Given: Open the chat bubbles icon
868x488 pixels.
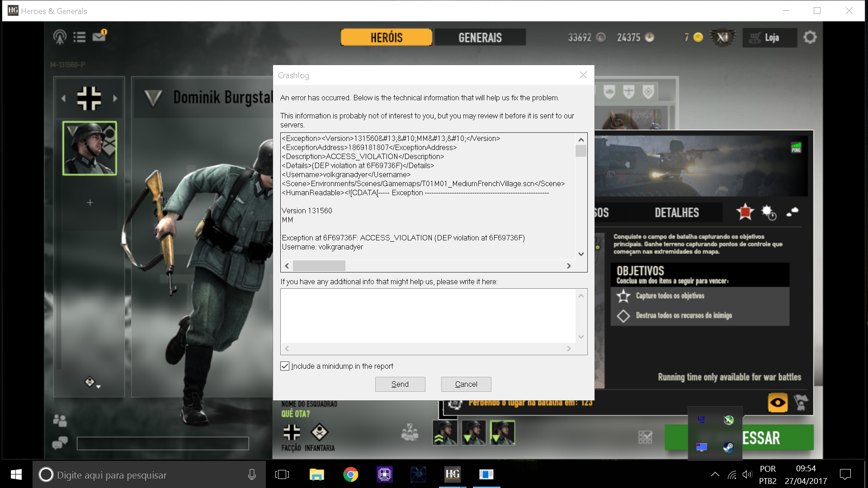Looking at the screenshot, I should (60, 443).
